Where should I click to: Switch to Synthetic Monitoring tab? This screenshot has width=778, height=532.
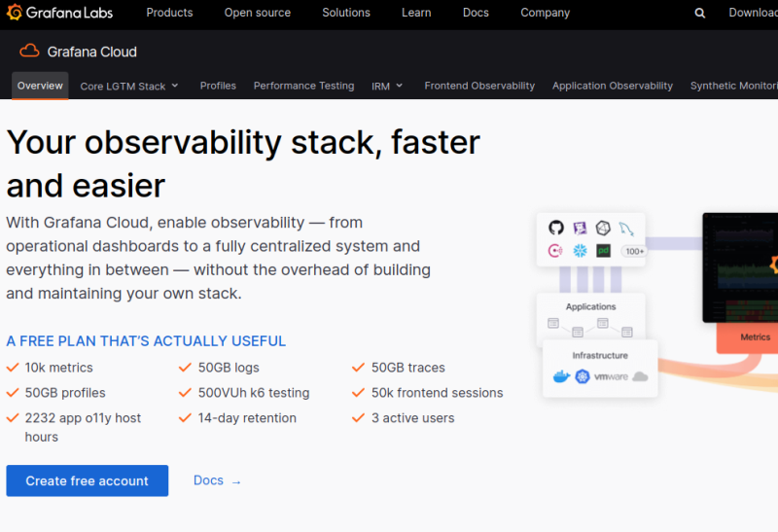[x=734, y=86]
